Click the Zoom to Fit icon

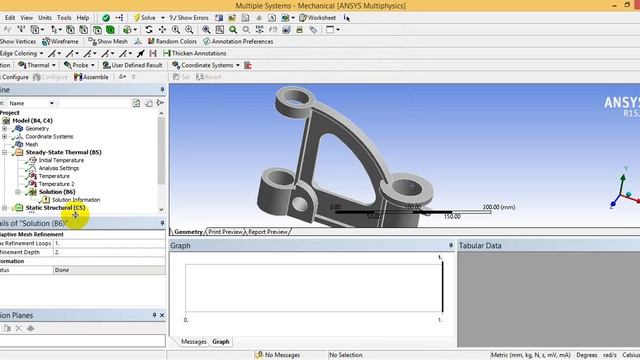[207, 29]
